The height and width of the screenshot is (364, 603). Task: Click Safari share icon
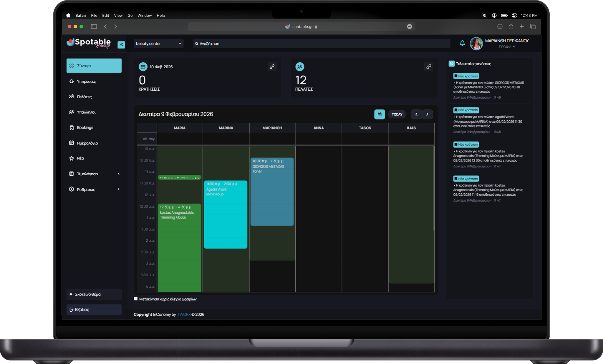click(x=511, y=26)
